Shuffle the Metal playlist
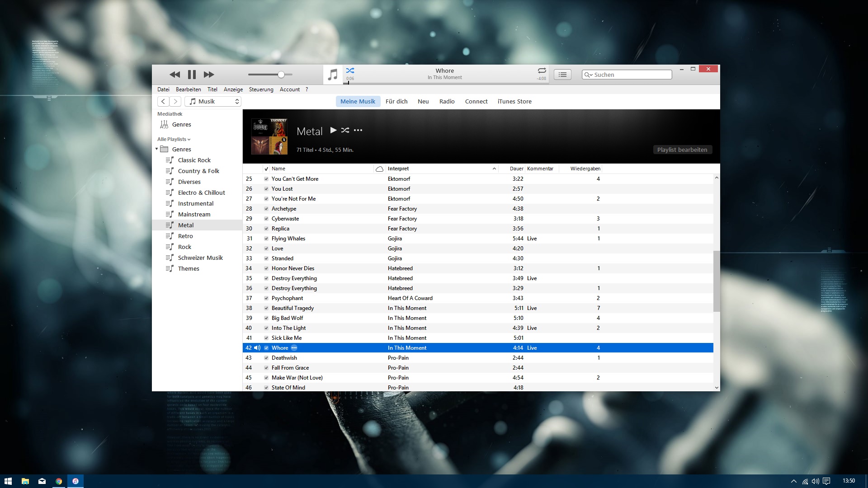 [x=345, y=130]
